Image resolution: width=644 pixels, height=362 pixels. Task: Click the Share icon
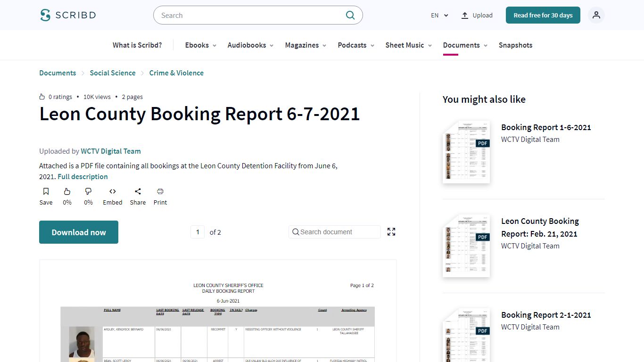(x=138, y=191)
